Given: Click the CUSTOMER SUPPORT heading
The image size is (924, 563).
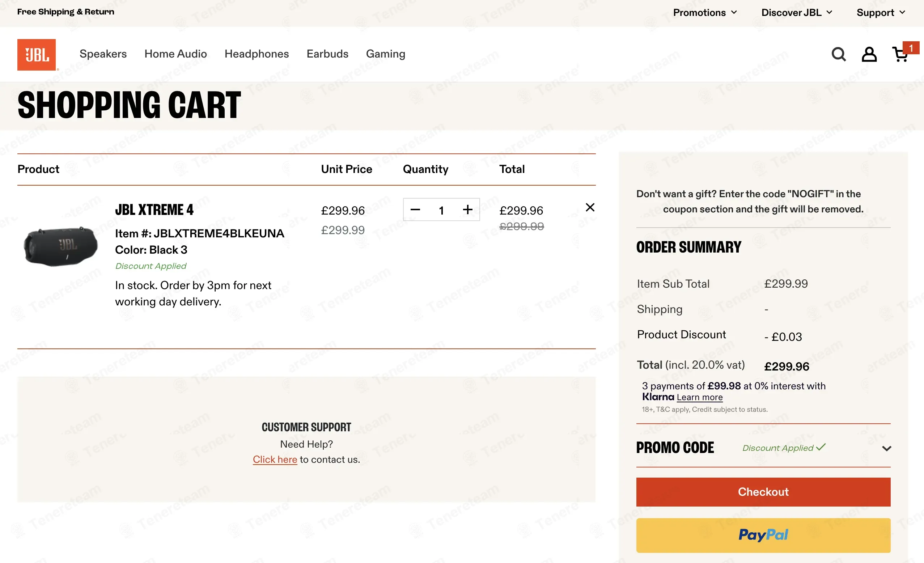Looking at the screenshot, I should [306, 427].
